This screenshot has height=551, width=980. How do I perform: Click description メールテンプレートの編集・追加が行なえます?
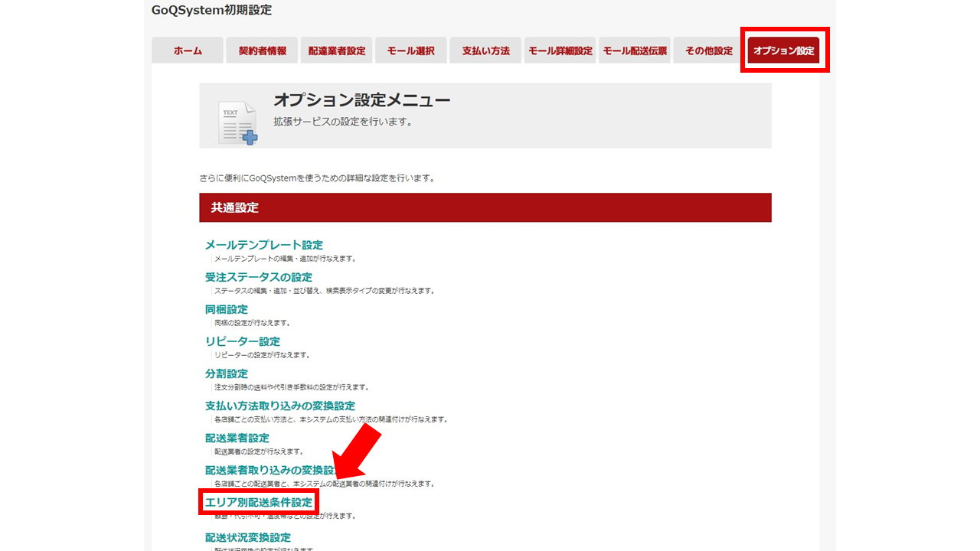pyautogui.click(x=286, y=259)
